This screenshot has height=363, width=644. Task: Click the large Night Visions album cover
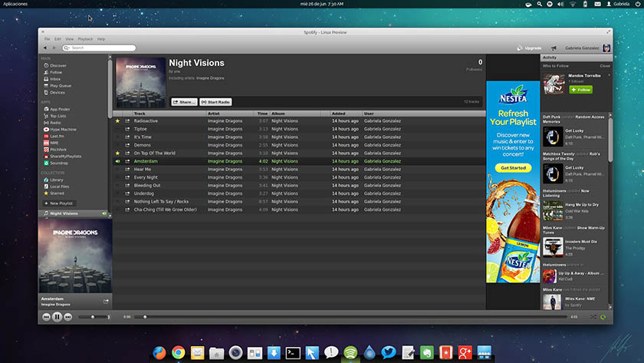pyautogui.click(x=75, y=256)
